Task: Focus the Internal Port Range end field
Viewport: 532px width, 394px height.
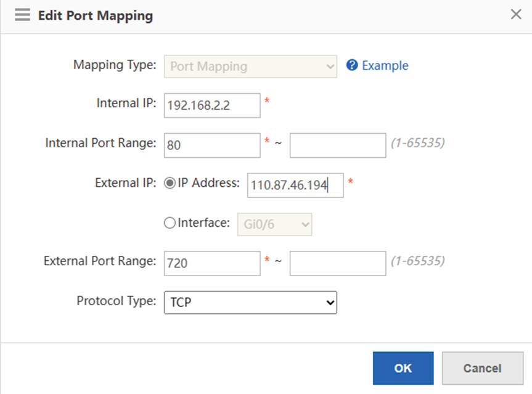Action: pos(338,146)
